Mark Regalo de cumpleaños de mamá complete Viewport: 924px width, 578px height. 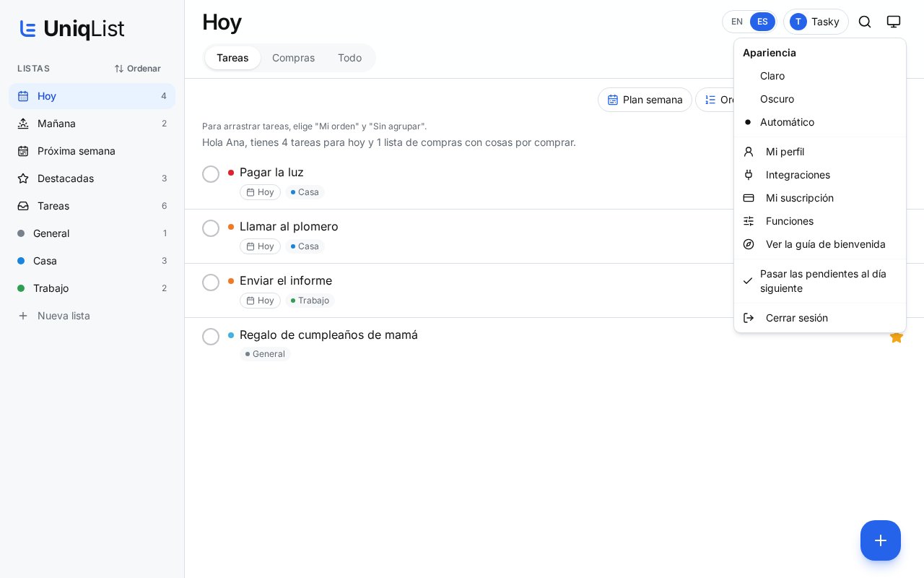pos(211,337)
